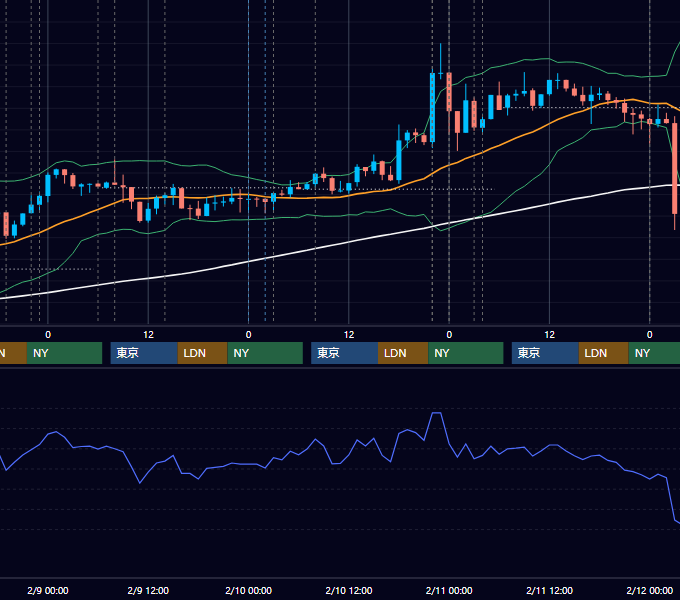Select the LDN session block before 2/11 00:00

coord(403,353)
